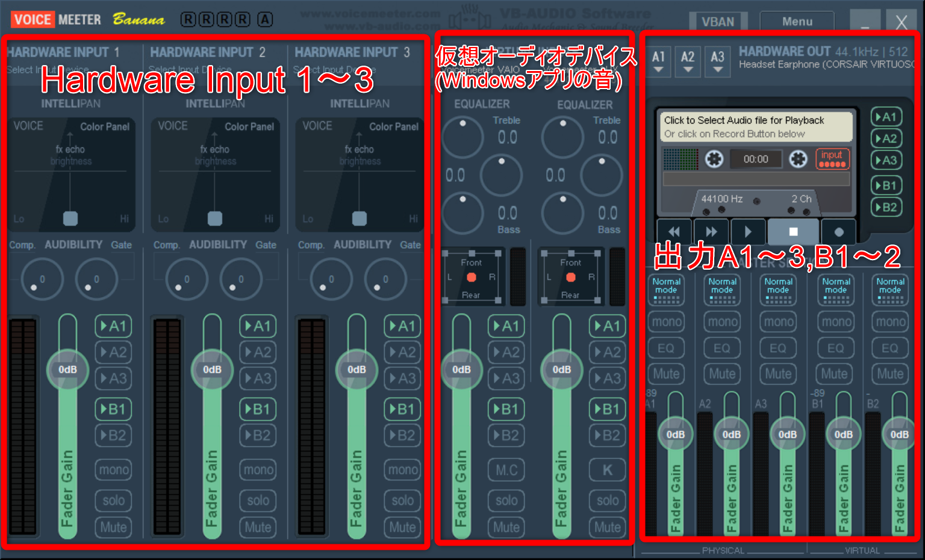Viewport: 925px width, 560px height.
Task: Click the first R indicator in title bar
Action: 188,20
